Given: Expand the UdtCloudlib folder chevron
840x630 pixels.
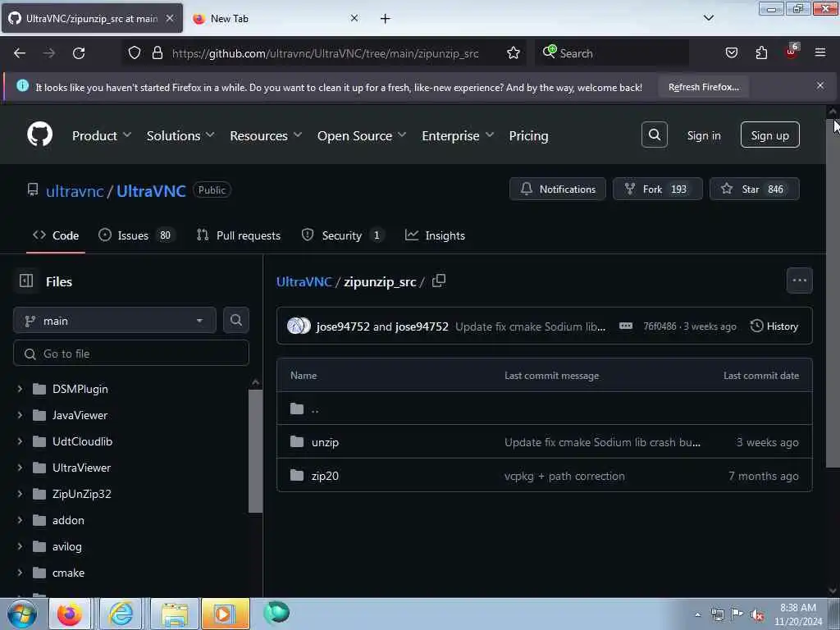Looking at the screenshot, I should click(x=20, y=441).
